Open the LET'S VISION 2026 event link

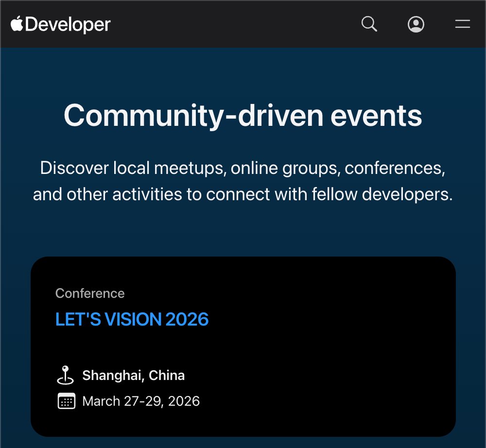pos(132,319)
